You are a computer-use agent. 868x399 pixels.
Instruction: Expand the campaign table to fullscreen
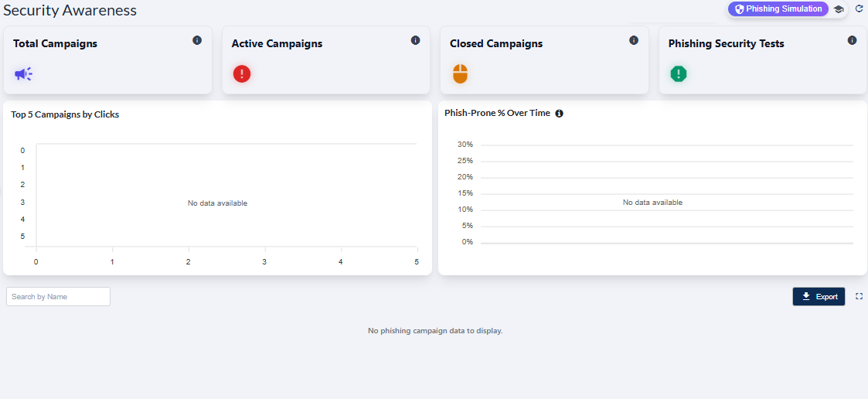point(859,296)
